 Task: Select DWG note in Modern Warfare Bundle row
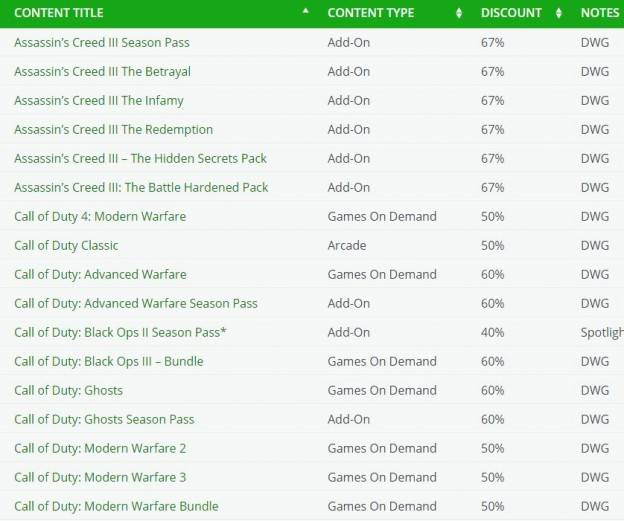point(595,507)
